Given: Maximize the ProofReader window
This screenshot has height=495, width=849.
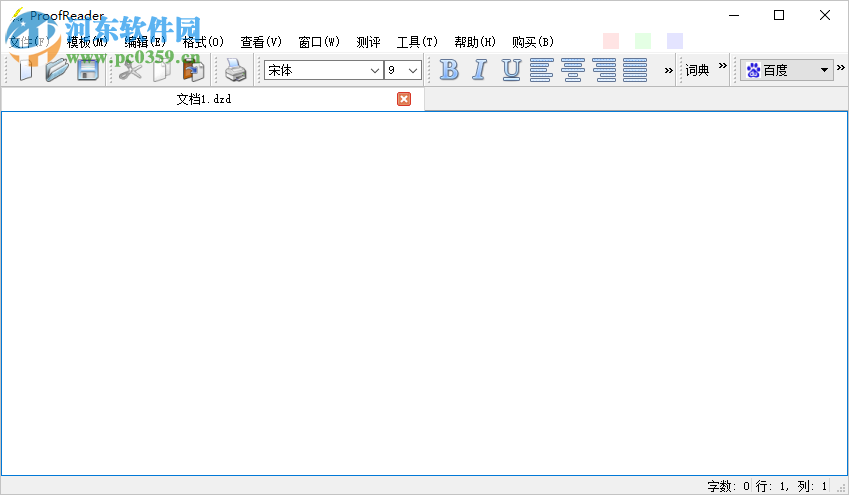Looking at the screenshot, I should (779, 15).
